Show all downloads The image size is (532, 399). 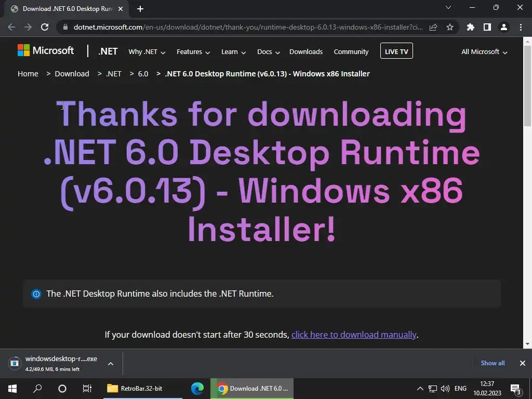click(493, 363)
